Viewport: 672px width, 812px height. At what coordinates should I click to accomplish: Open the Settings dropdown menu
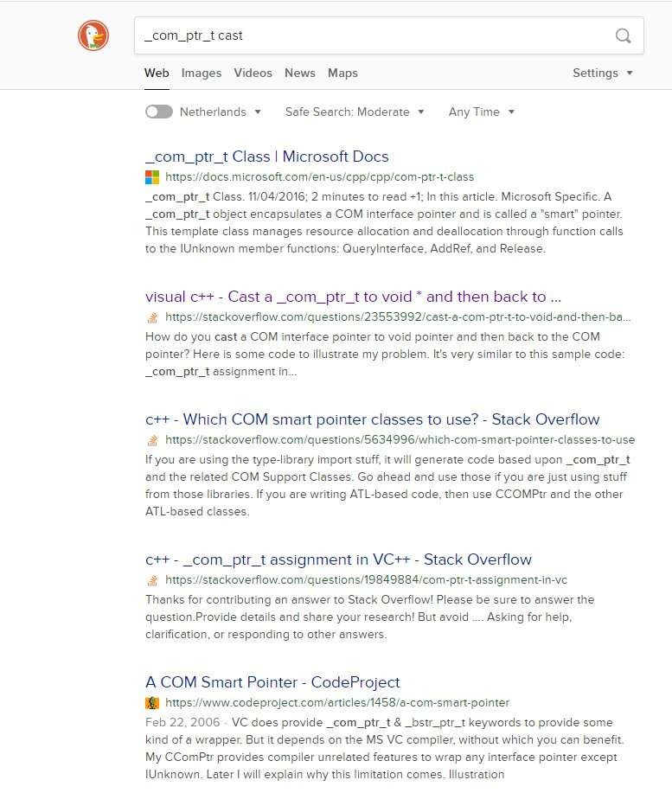pos(603,73)
